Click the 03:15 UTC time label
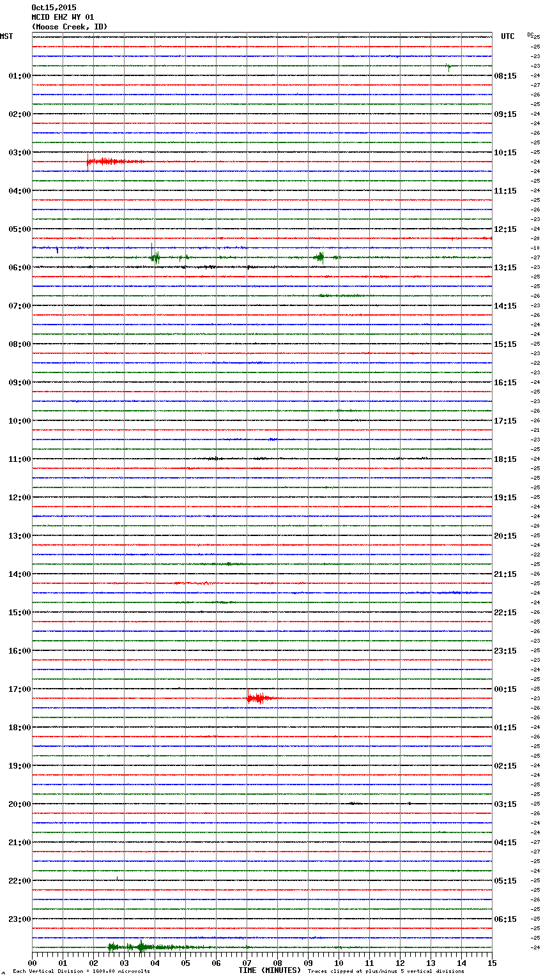 (x=505, y=804)
